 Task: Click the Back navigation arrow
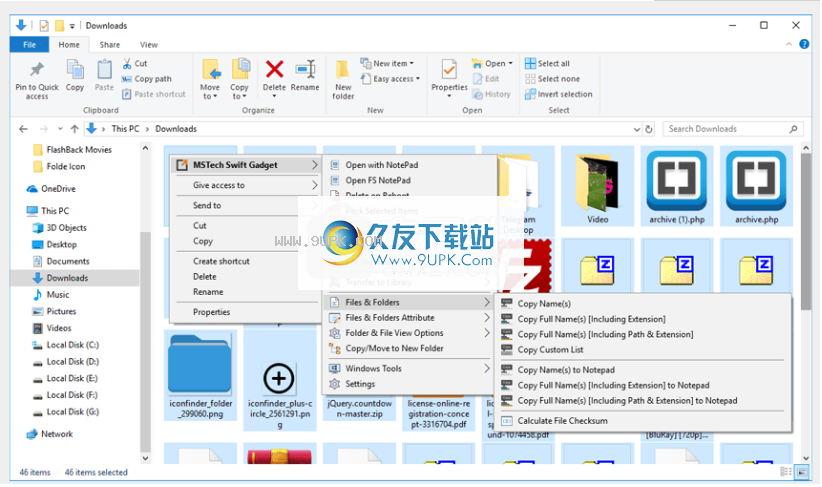(23, 129)
